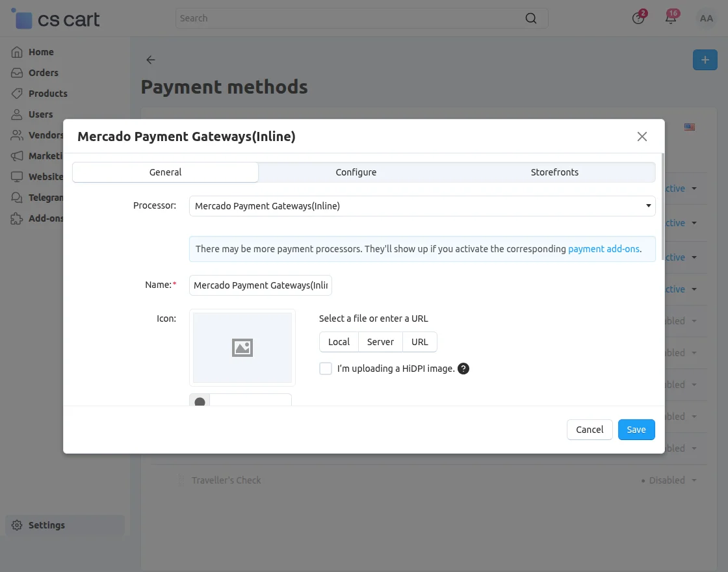The image size is (728, 572).
Task: Click the back arrow above Payment methods
Action: (150, 60)
